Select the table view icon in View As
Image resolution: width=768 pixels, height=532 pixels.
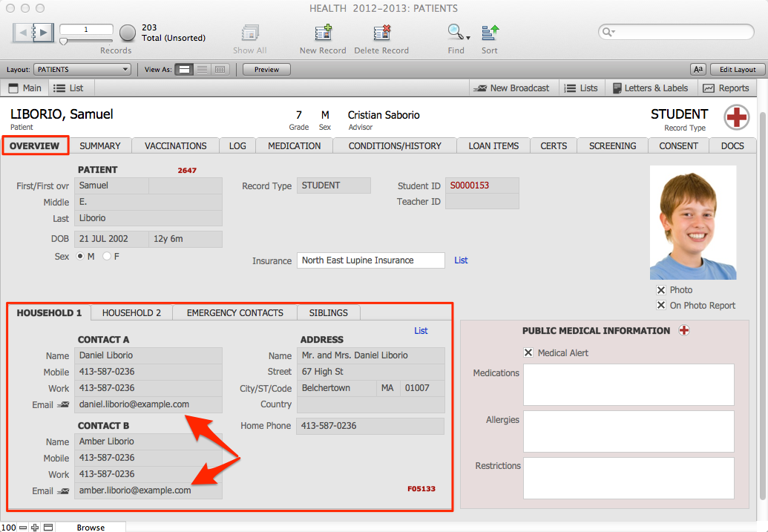pos(220,70)
